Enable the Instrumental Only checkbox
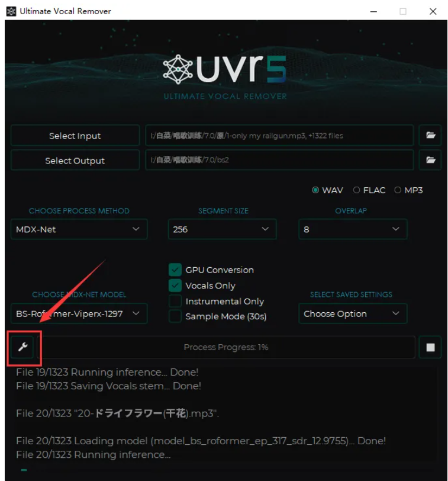This screenshot has width=448, height=481. (175, 302)
